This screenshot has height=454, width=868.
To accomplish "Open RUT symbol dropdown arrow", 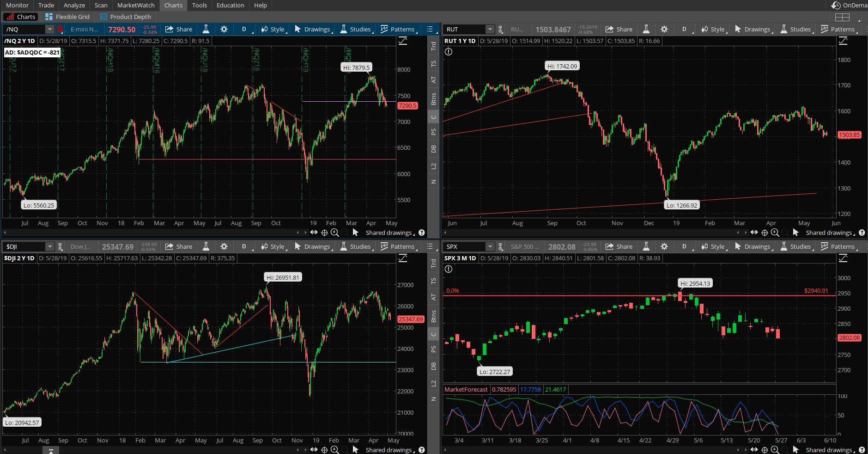I will tap(490, 29).
